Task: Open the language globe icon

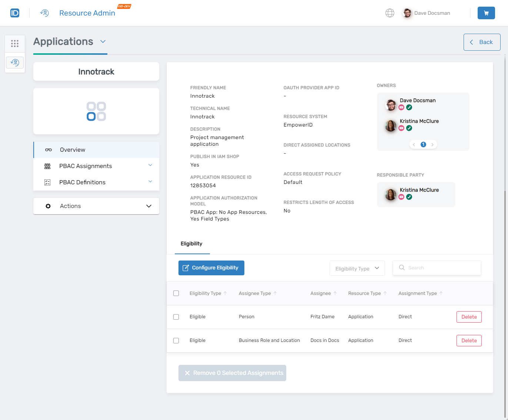Action: [x=390, y=13]
